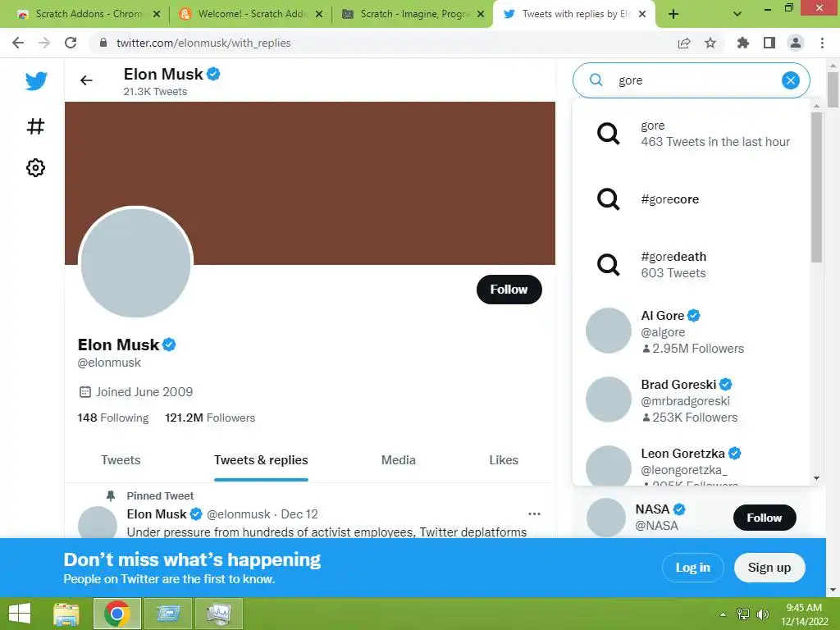Open the Chrome three-dot menu
Screen dimensions: 840x630
[822, 43]
